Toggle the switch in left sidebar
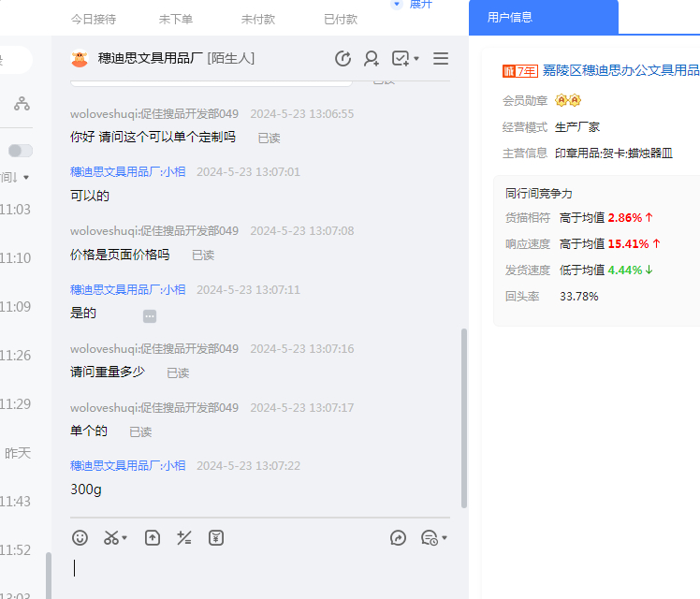700x599 pixels. coord(20,151)
